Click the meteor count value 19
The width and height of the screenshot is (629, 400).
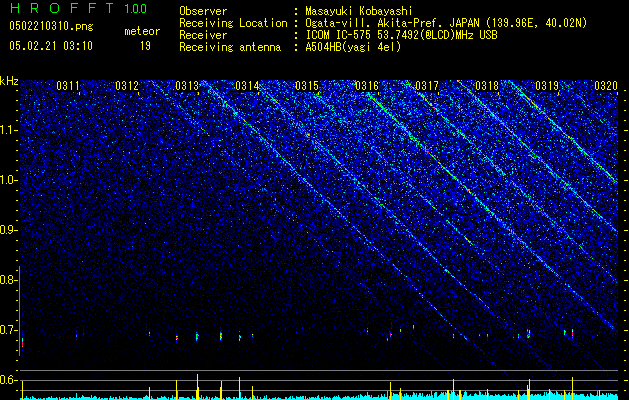click(x=145, y=46)
